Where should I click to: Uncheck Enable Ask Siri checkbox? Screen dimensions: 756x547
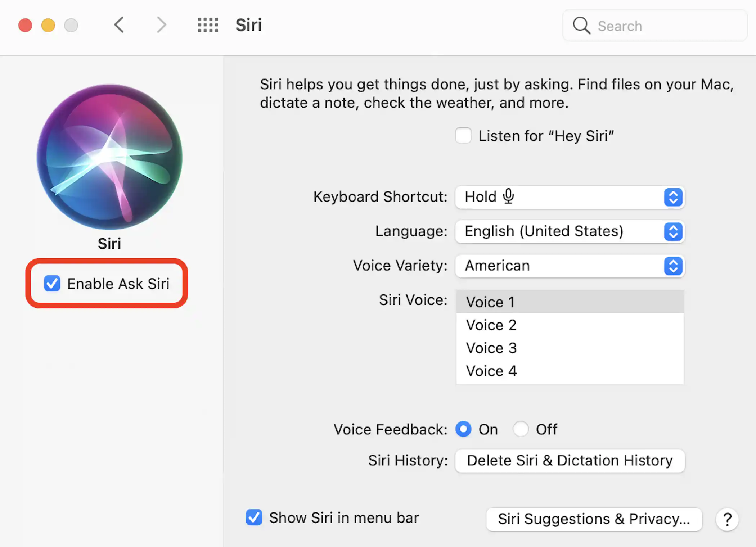click(52, 284)
